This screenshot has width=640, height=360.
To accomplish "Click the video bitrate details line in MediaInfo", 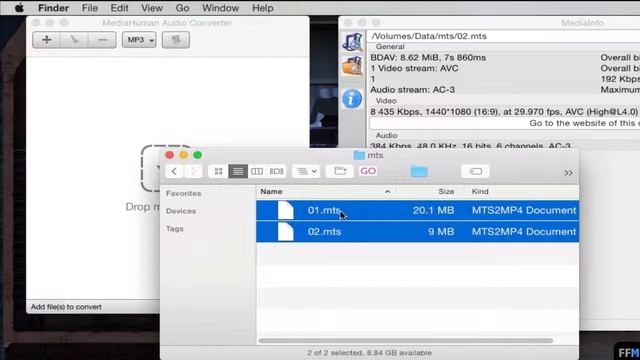I will tap(504, 111).
